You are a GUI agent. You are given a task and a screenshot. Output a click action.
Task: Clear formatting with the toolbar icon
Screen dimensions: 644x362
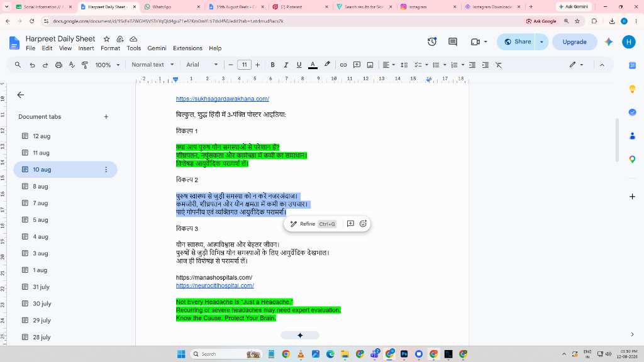[499, 65]
